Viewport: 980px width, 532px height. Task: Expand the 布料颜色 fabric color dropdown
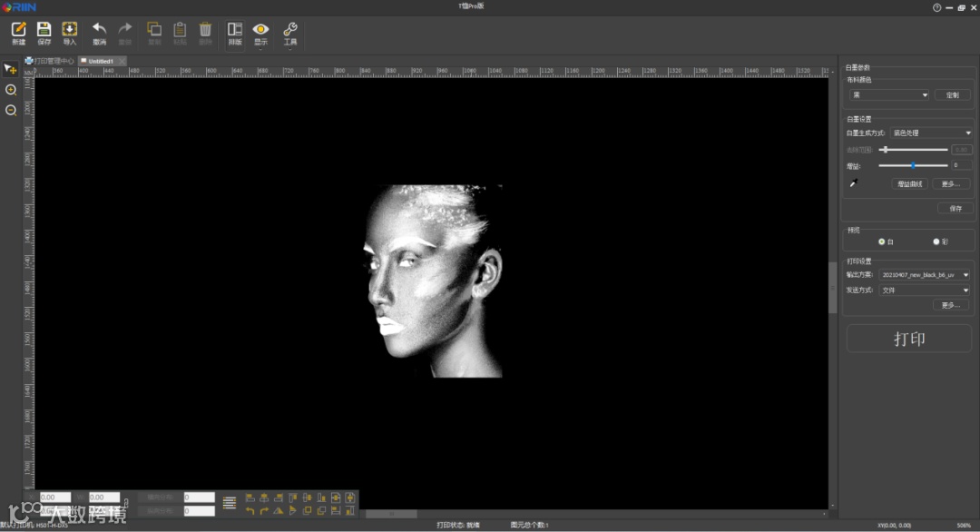point(889,94)
